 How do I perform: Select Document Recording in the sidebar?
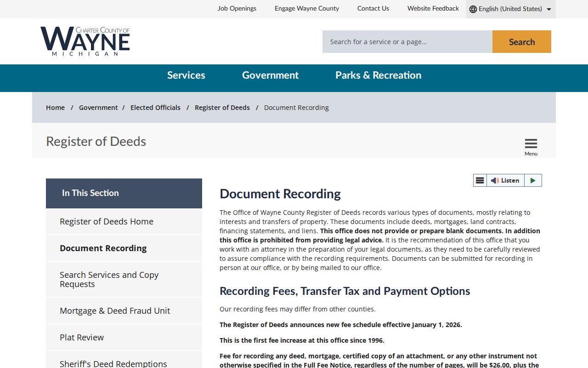coord(124,248)
